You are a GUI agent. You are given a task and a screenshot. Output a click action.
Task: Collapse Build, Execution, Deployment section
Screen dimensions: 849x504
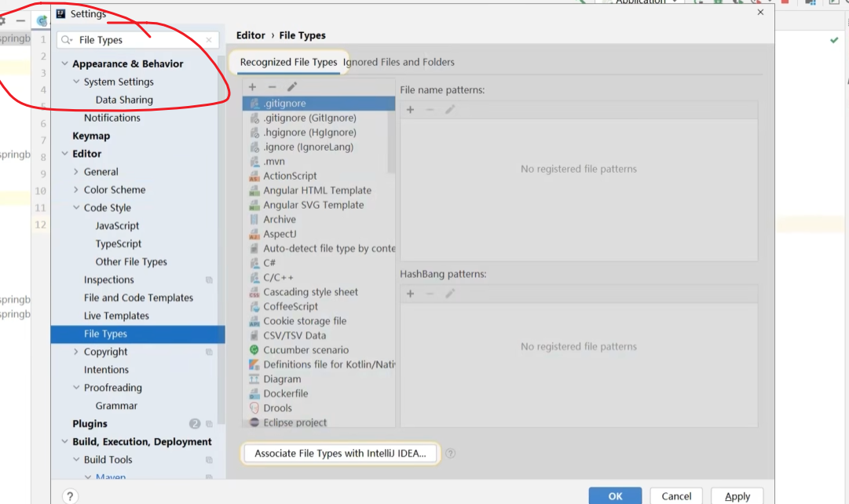[x=64, y=442]
